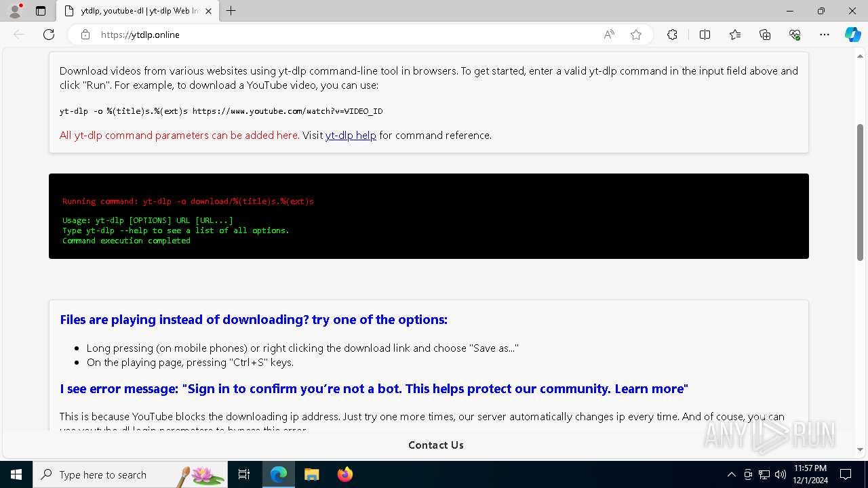Open network settings tray icon
The width and height of the screenshot is (868, 488).
(x=764, y=474)
